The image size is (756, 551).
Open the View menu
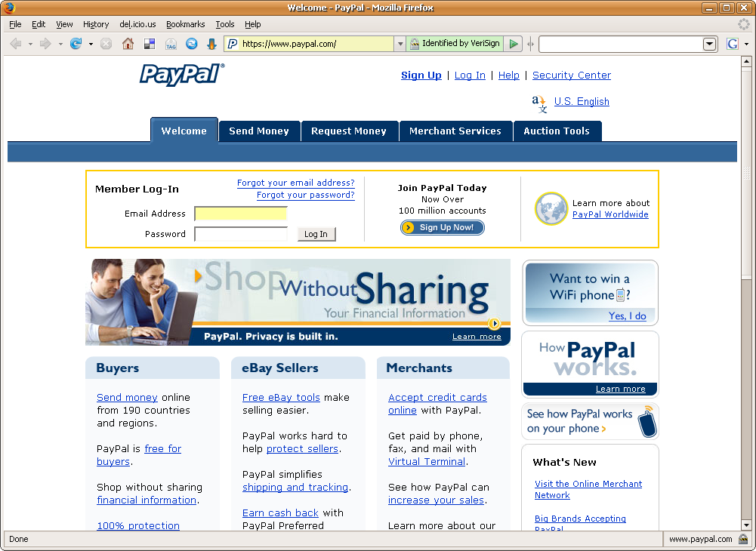click(64, 24)
